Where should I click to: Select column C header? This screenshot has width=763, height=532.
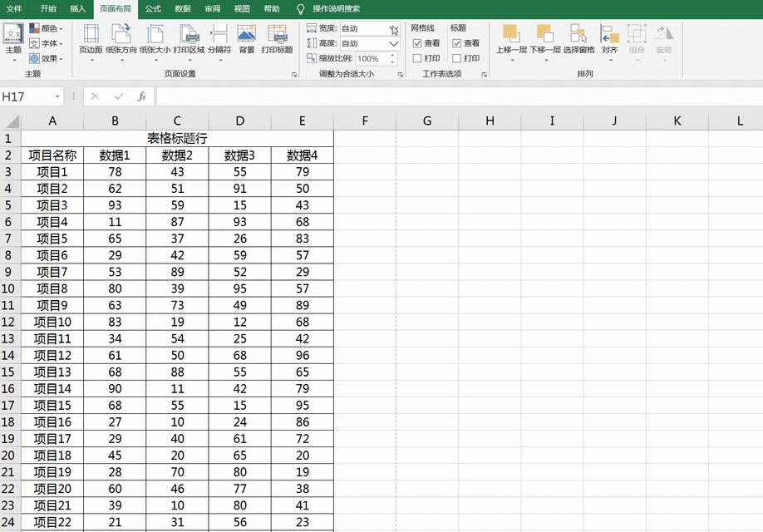[177, 121]
